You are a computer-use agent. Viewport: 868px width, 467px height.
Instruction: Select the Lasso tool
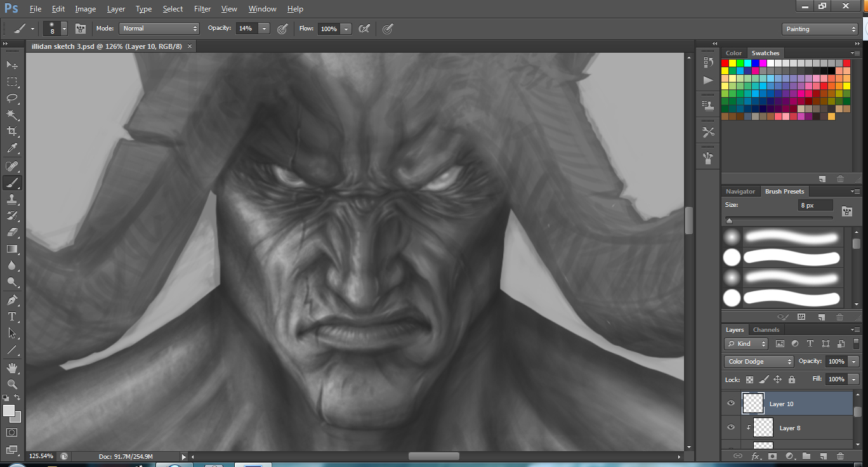point(12,98)
